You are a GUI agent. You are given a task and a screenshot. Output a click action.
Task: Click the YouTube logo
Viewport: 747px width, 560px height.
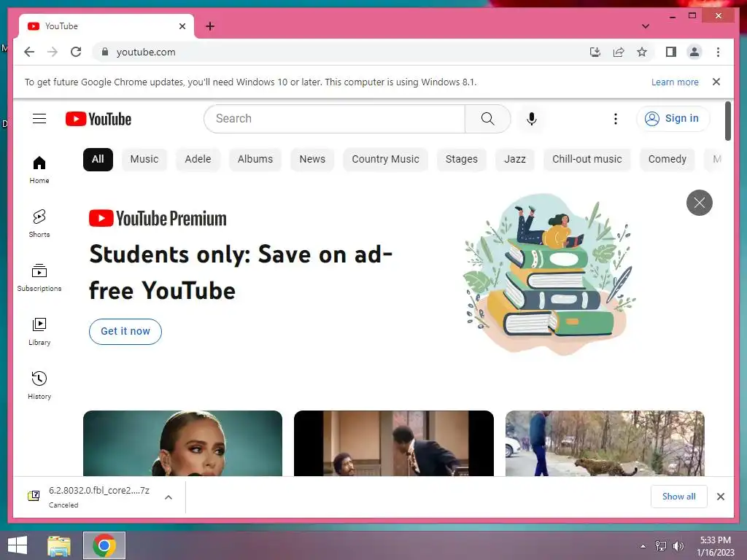(x=98, y=119)
